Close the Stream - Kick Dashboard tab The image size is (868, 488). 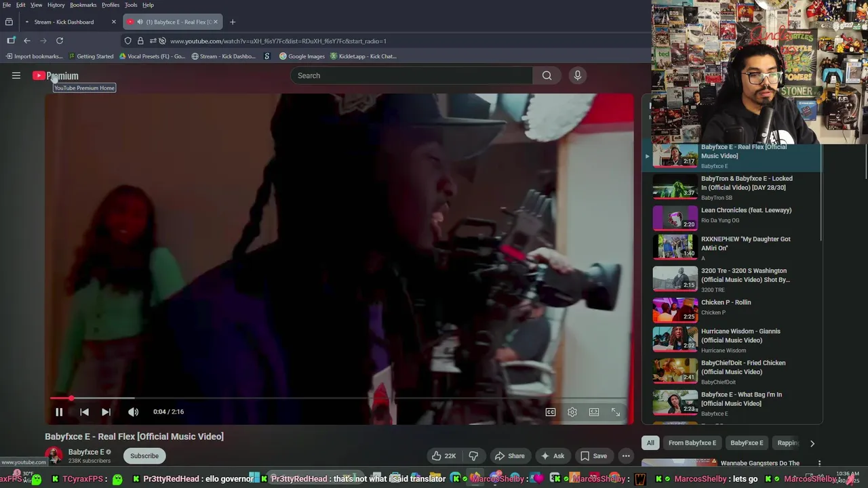click(113, 22)
